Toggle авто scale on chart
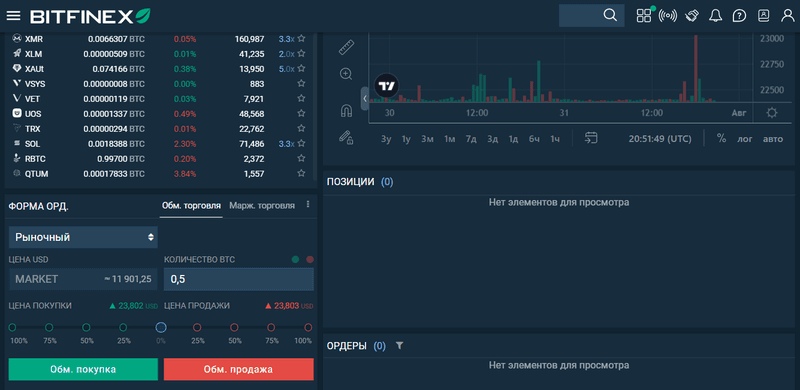This screenshot has width=800, height=390. (x=773, y=139)
